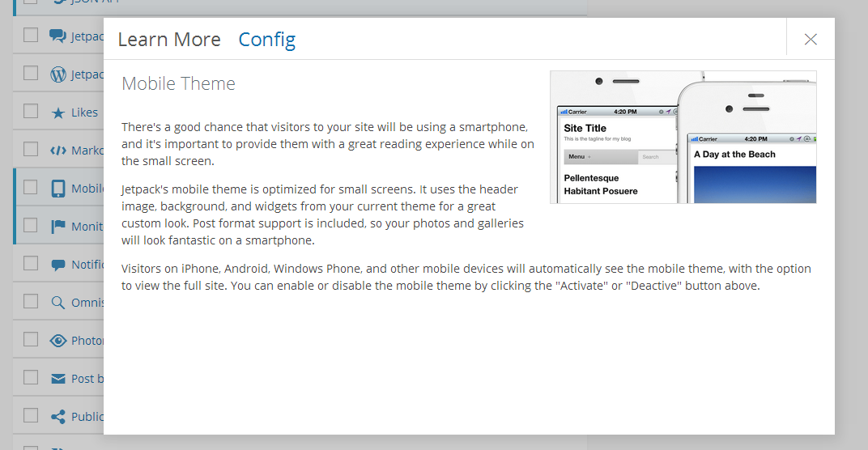The width and height of the screenshot is (868, 450).
Task: Click the Jetpack Comments speech bubbles icon
Action: pos(57,36)
